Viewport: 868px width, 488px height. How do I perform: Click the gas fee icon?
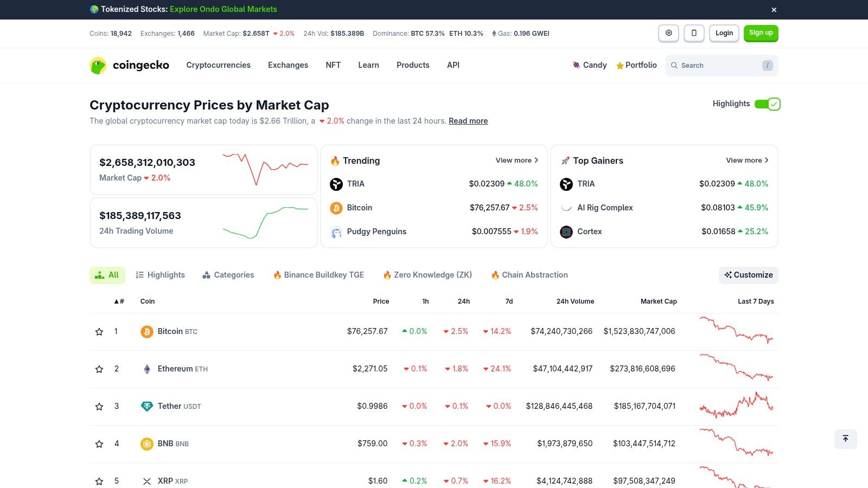[x=494, y=34]
